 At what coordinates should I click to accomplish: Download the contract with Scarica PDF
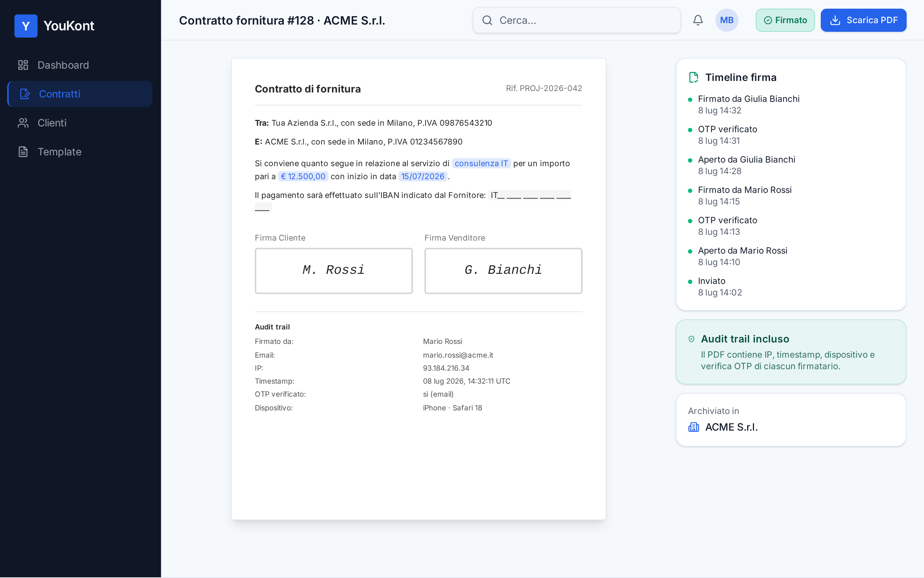(863, 20)
